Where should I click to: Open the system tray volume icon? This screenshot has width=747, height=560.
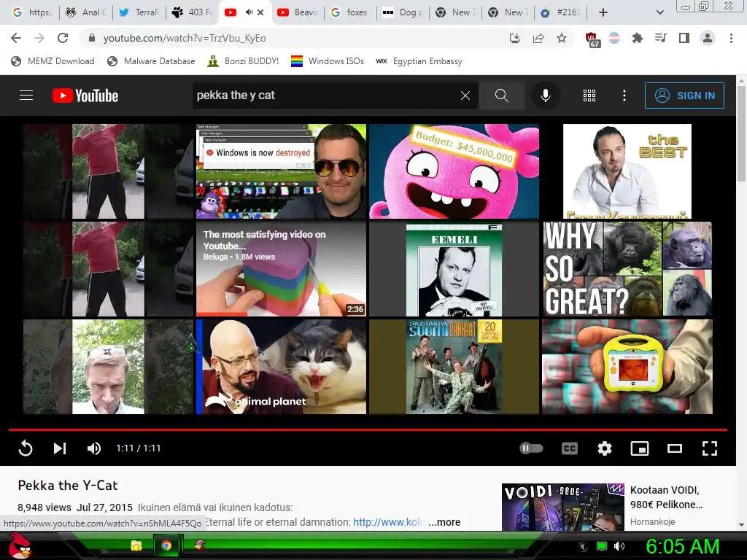pos(619,546)
